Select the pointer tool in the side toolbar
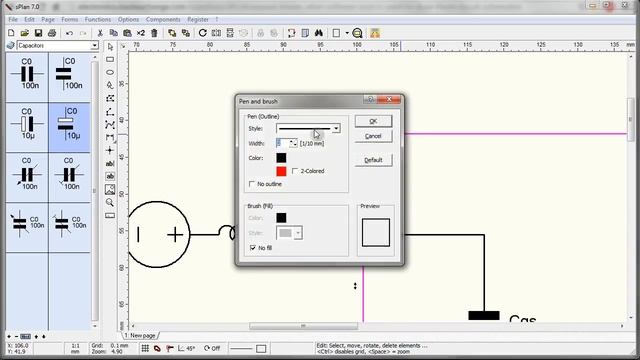640x360 pixels. click(110, 47)
